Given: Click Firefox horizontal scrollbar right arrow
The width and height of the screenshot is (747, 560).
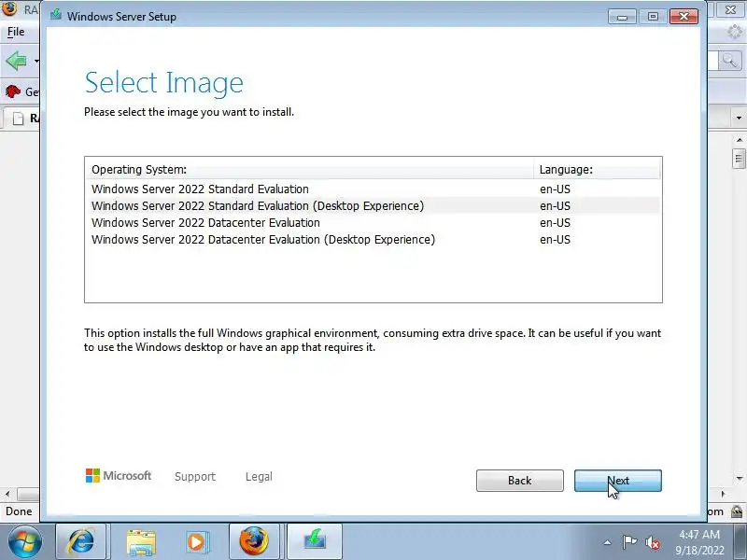Looking at the screenshot, I should click(x=723, y=494).
